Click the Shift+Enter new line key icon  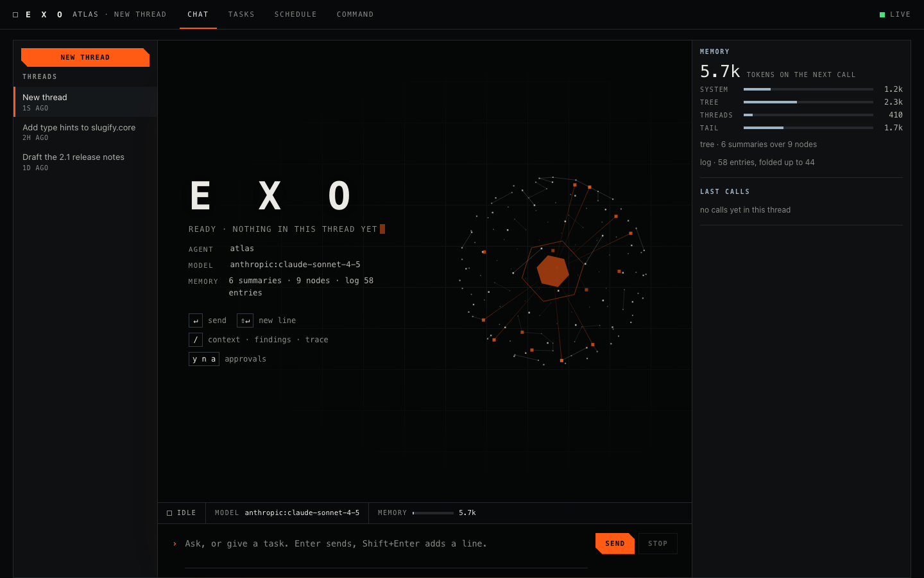[x=245, y=320]
